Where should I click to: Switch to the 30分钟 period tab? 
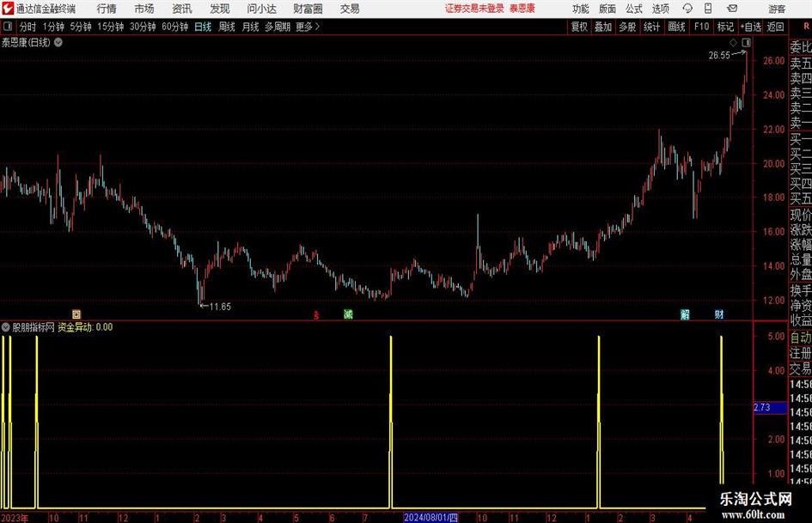pyautogui.click(x=143, y=27)
